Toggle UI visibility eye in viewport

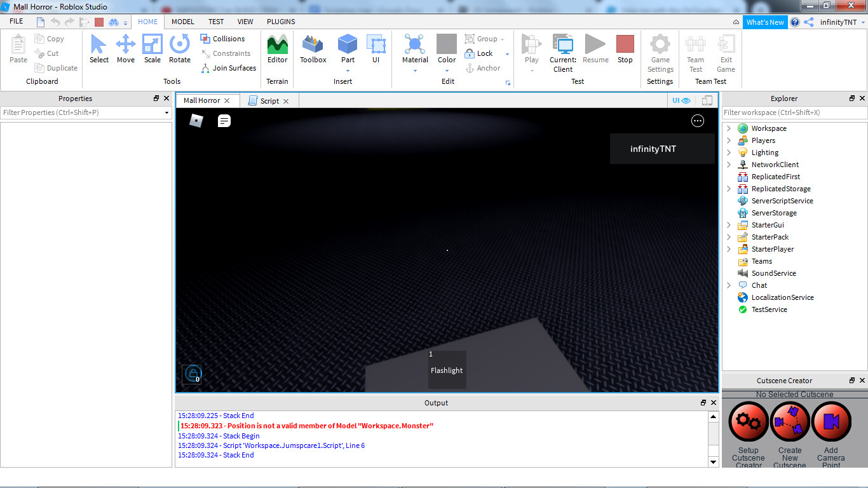pyautogui.click(x=681, y=100)
